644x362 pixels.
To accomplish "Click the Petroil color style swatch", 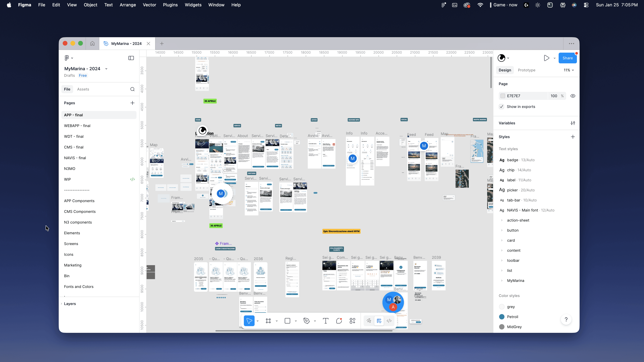I will click(x=502, y=317).
